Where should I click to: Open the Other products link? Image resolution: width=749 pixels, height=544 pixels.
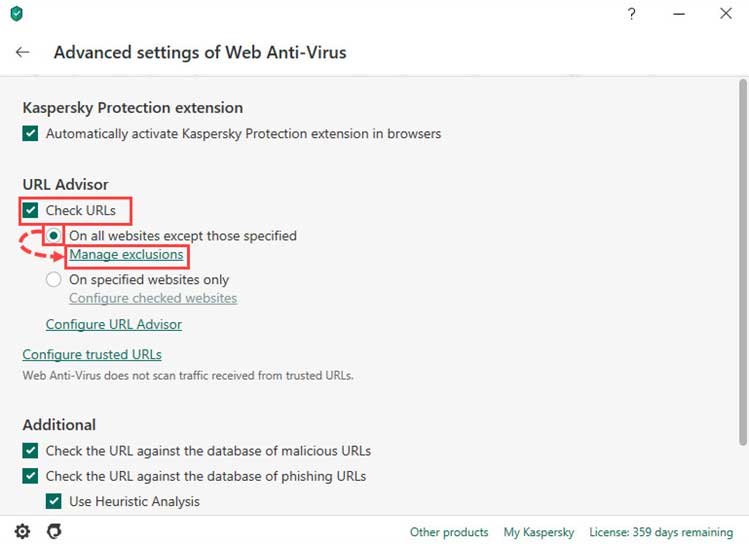coord(449,532)
